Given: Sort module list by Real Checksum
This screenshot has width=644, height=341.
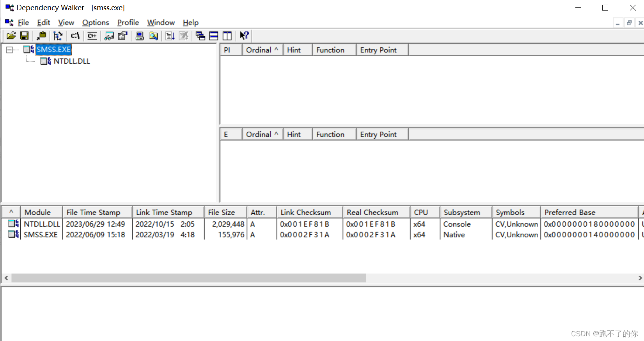Looking at the screenshot, I should (376, 212).
